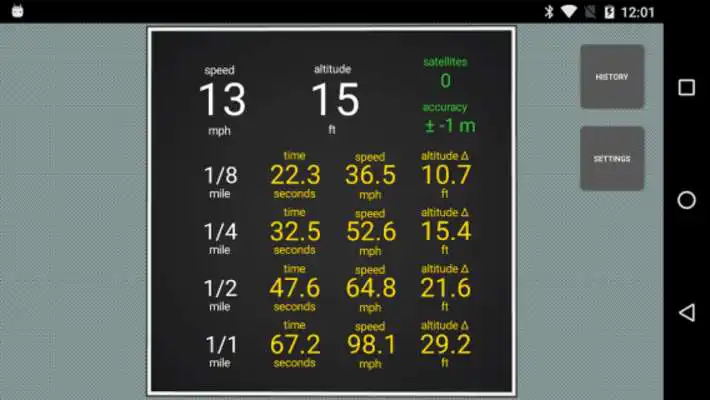Screen dimensions: 710x400
Task: Tap the altitude value 15
Action: point(335,99)
